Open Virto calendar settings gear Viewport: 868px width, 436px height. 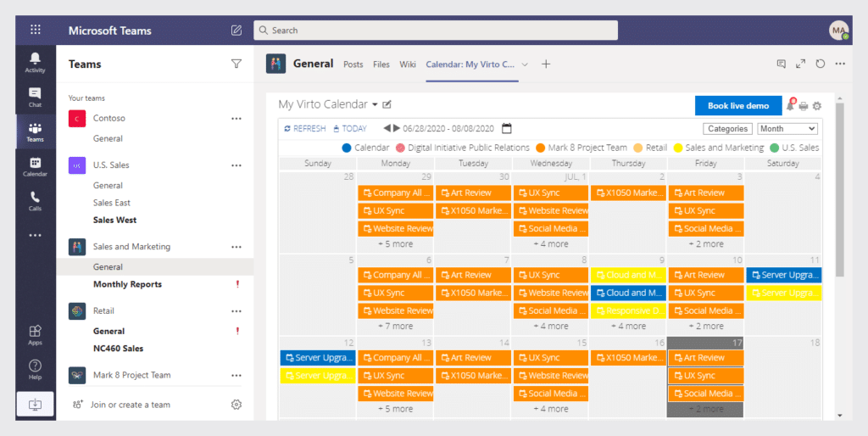(816, 106)
